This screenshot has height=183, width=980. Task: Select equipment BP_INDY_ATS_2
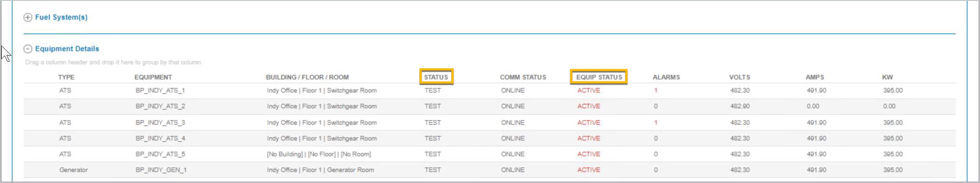click(x=160, y=106)
